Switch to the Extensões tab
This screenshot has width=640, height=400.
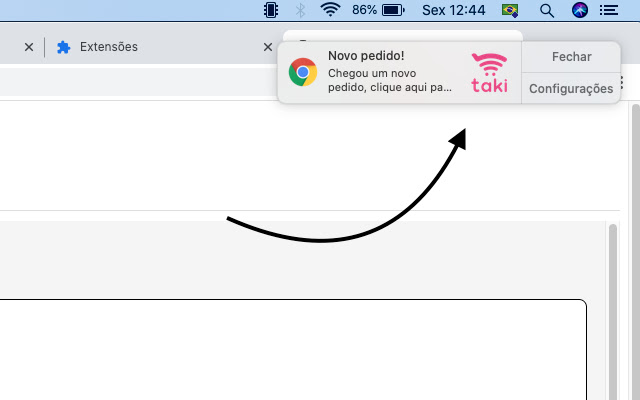[x=109, y=47]
